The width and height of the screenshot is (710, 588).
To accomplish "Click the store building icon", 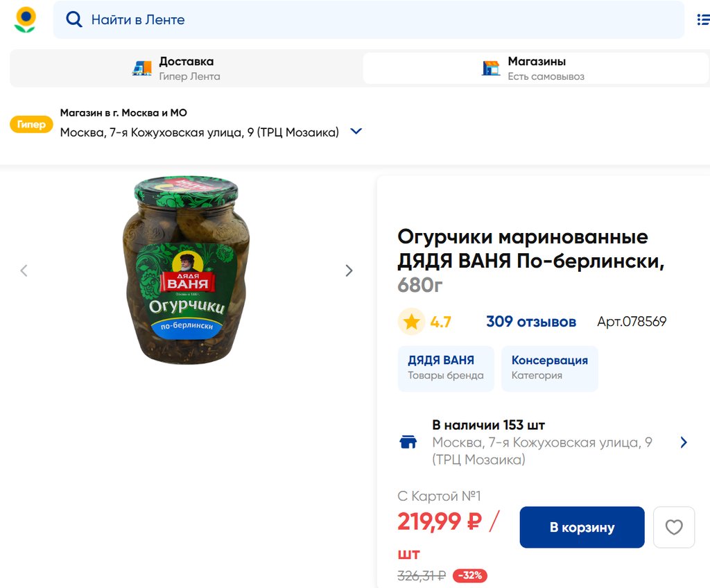I will coord(491,68).
